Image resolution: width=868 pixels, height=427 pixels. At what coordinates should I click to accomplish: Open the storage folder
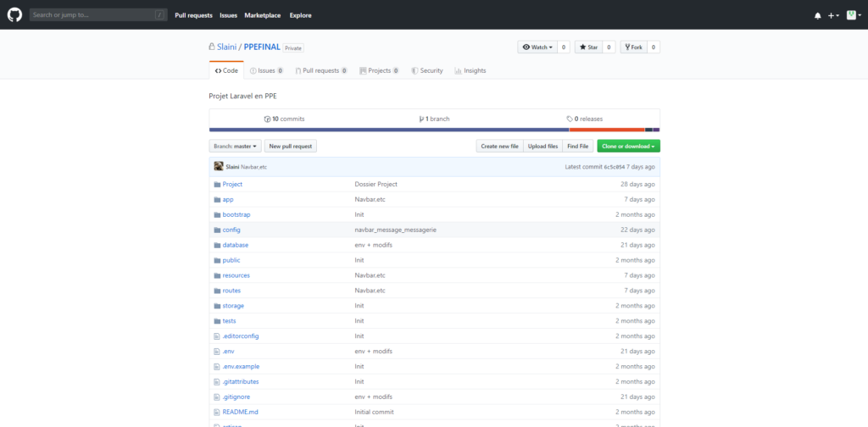233,306
